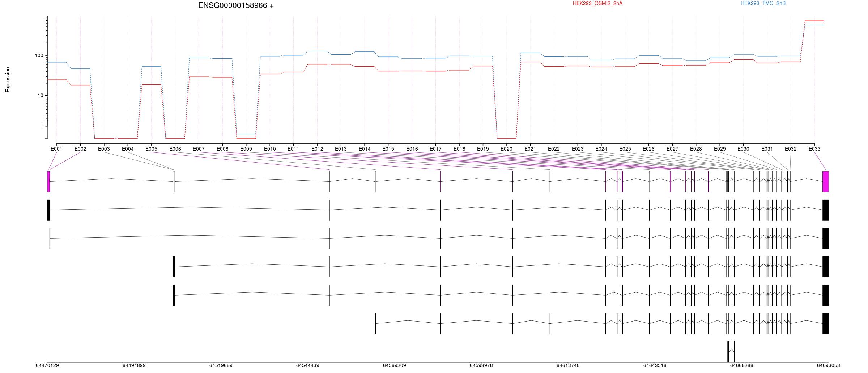Screen dimensions: 868x373
Task: Click the y-axis value 1
Action: point(42,126)
